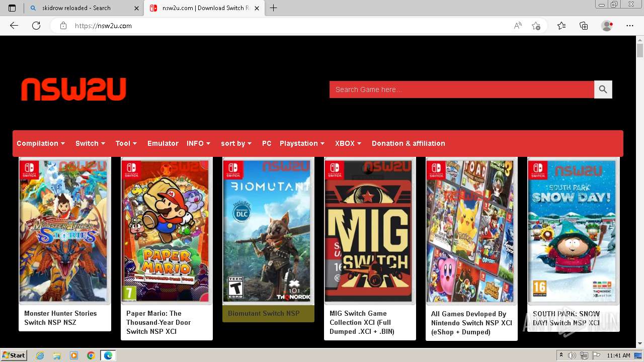Open the browser profile avatar
The height and width of the screenshot is (362, 644).
pos(607,26)
